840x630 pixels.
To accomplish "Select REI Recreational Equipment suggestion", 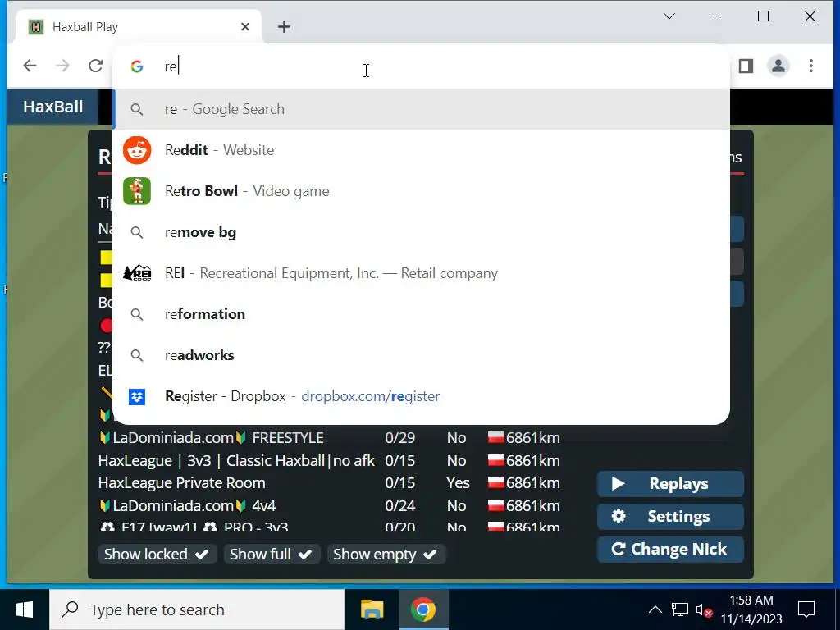I will pos(421,273).
